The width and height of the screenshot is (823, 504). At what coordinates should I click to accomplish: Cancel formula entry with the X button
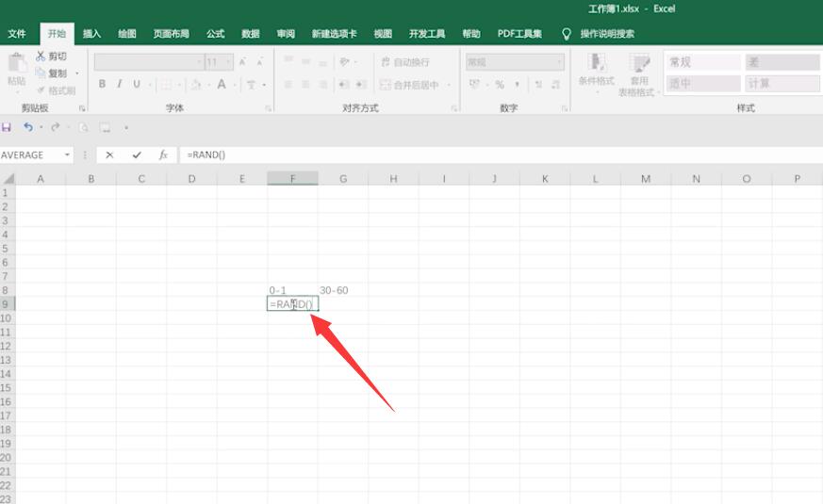point(109,154)
